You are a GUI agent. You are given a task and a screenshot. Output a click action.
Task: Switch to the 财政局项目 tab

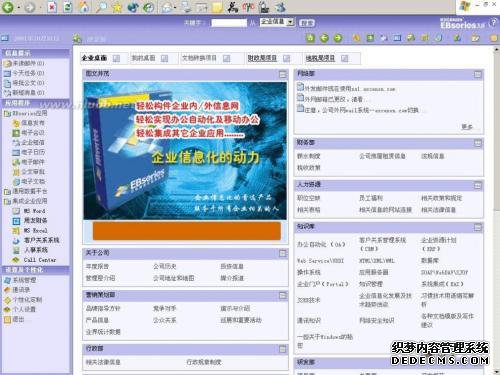(262, 58)
